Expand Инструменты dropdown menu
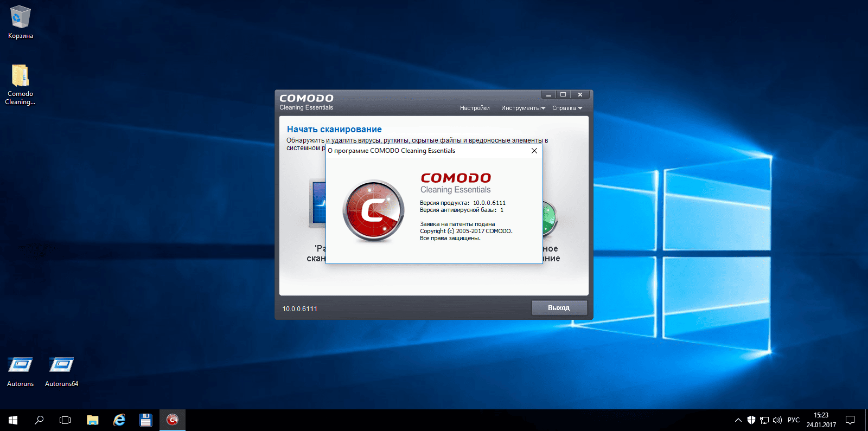868x431 pixels. [523, 108]
